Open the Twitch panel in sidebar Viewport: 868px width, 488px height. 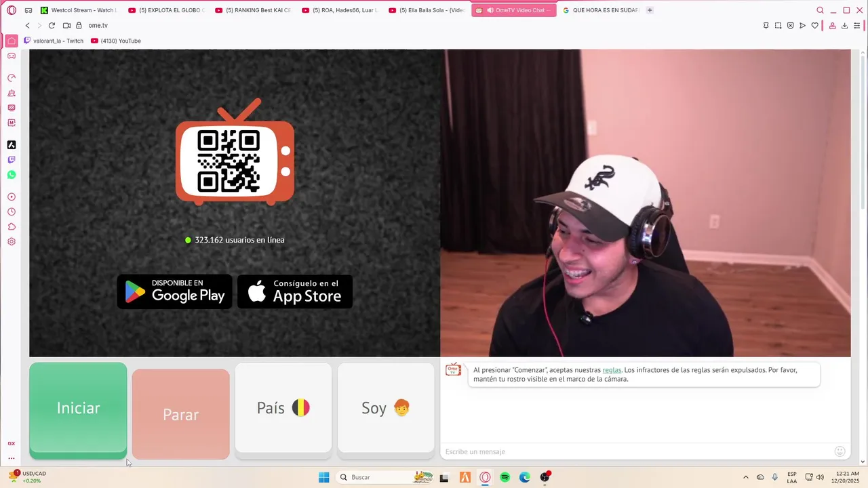pos(12,160)
